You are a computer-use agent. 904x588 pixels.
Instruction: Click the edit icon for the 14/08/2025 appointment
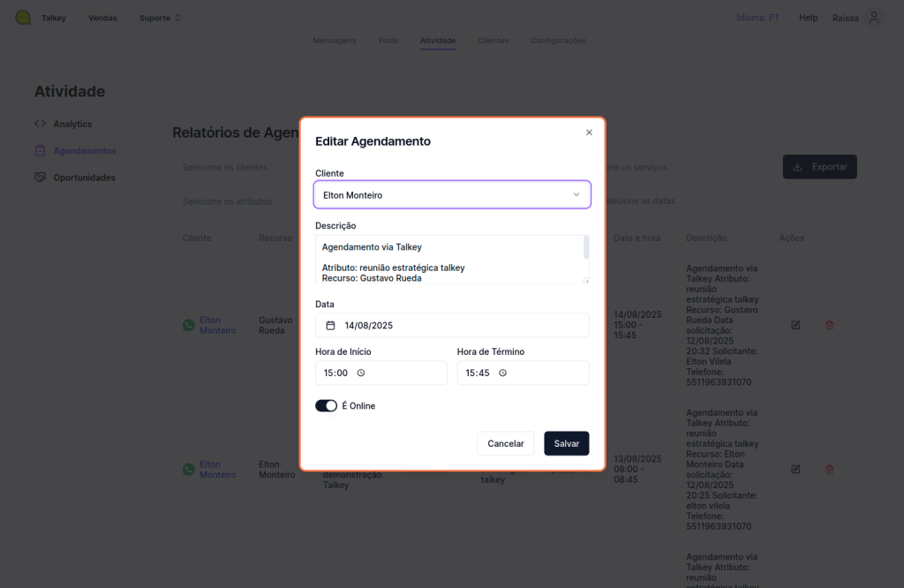[x=795, y=325]
